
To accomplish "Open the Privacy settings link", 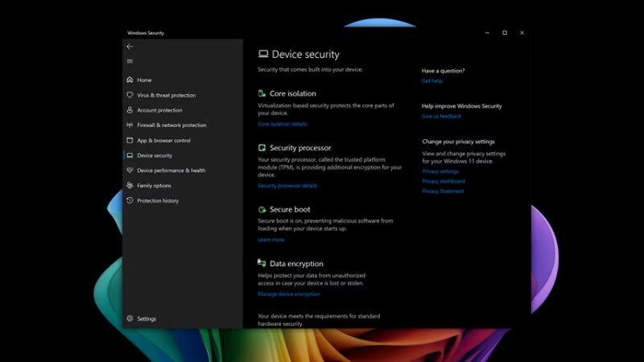I will coord(440,171).
